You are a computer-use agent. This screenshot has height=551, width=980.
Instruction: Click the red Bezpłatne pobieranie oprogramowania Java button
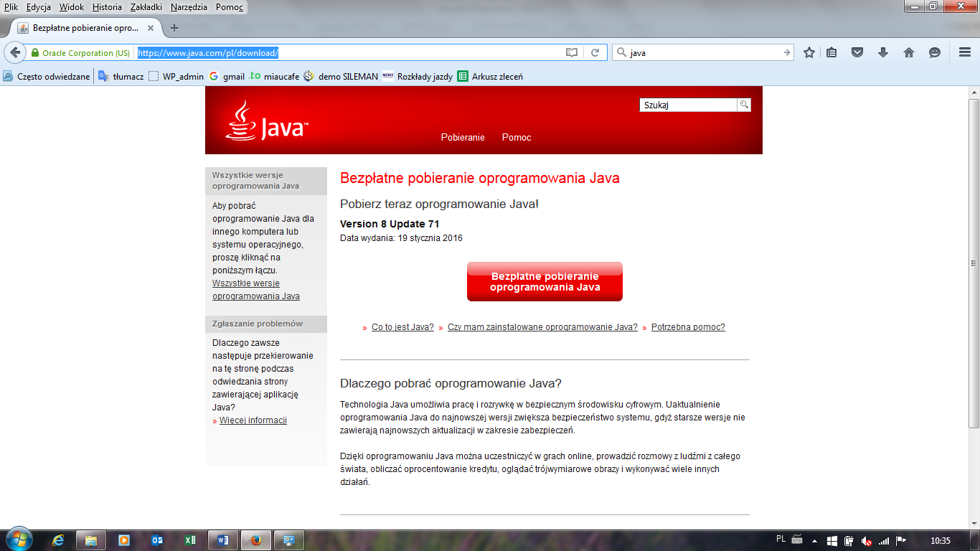pyautogui.click(x=545, y=281)
